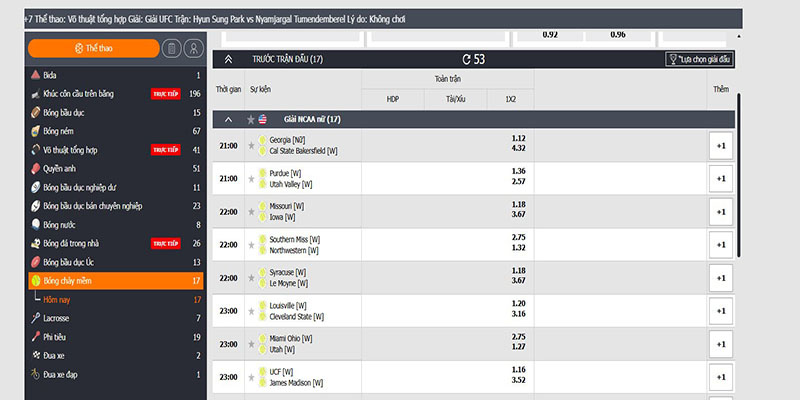Open the bet slip clipboard icon
Screen dimensions: 800x400
point(172,48)
